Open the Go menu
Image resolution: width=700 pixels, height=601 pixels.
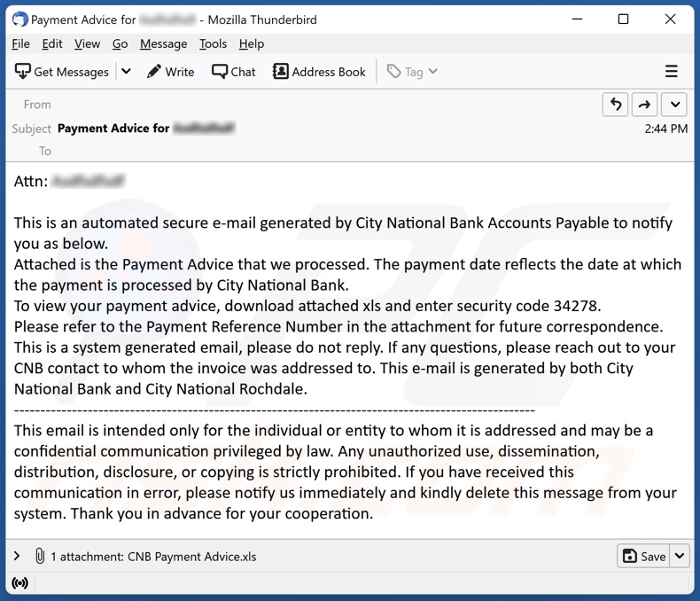pos(120,43)
